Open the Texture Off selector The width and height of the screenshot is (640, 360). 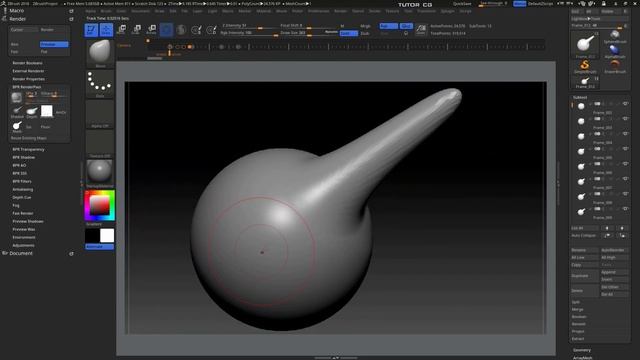pos(100,144)
